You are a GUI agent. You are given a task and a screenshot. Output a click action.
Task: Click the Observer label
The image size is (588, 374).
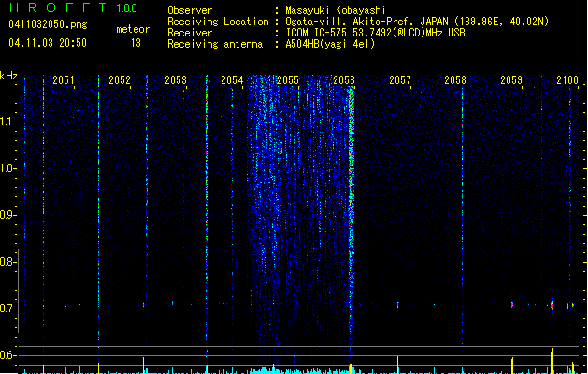(190, 10)
